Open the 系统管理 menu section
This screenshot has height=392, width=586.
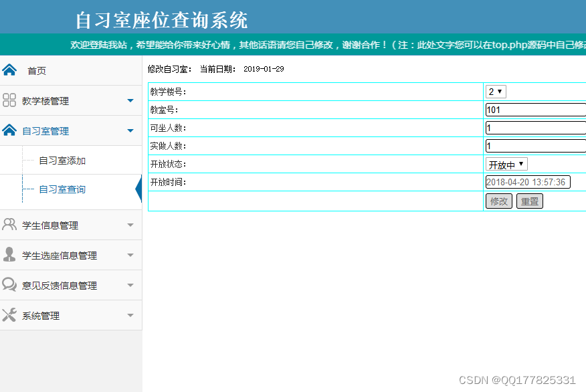[71, 315]
